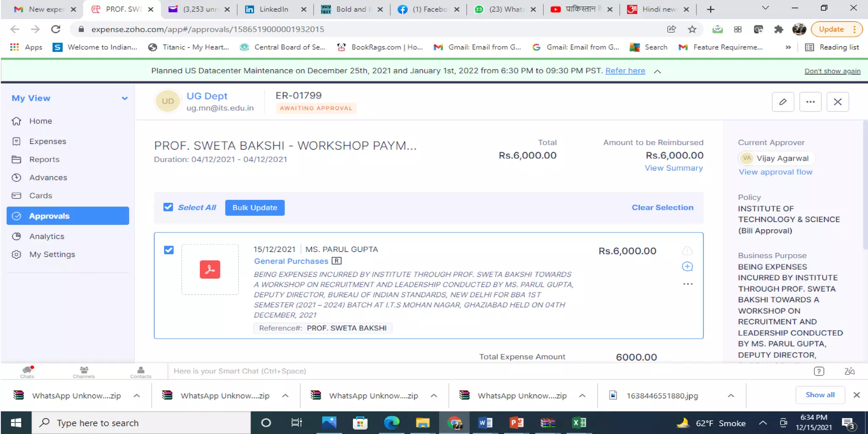Switch to the Facebook tab
This screenshot has height=434, width=868.
click(x=428, y=9)
